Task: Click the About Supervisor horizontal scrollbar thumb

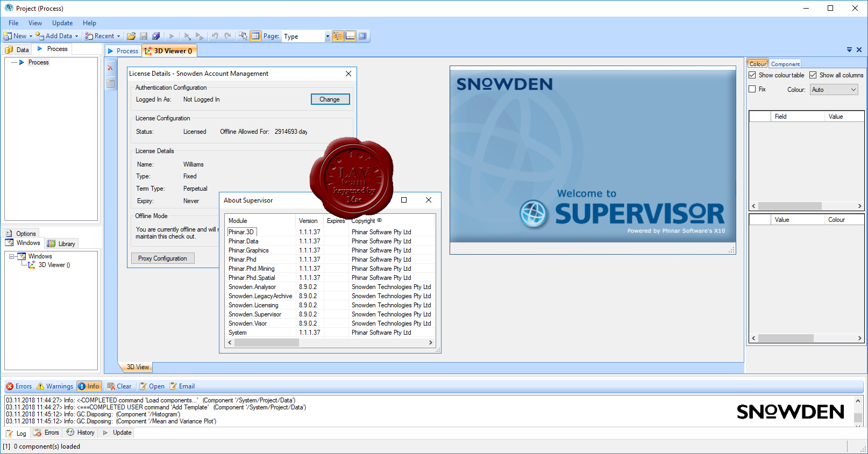Action: (x=266, y=343)
